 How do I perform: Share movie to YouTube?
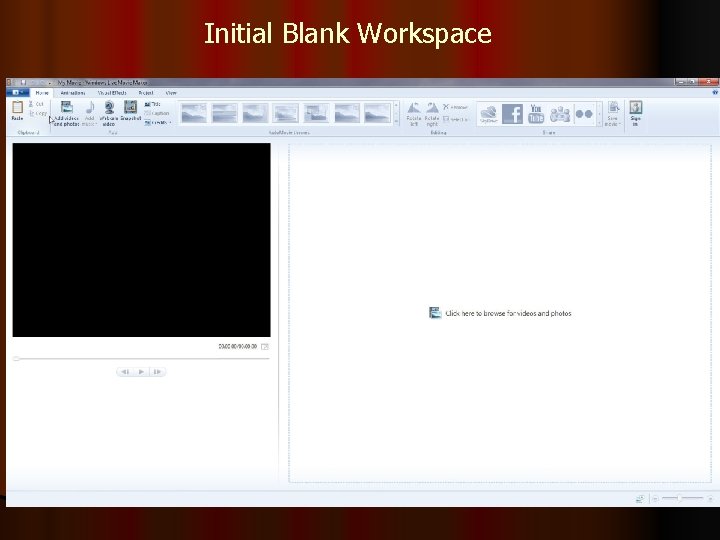[x=536, y=114]
